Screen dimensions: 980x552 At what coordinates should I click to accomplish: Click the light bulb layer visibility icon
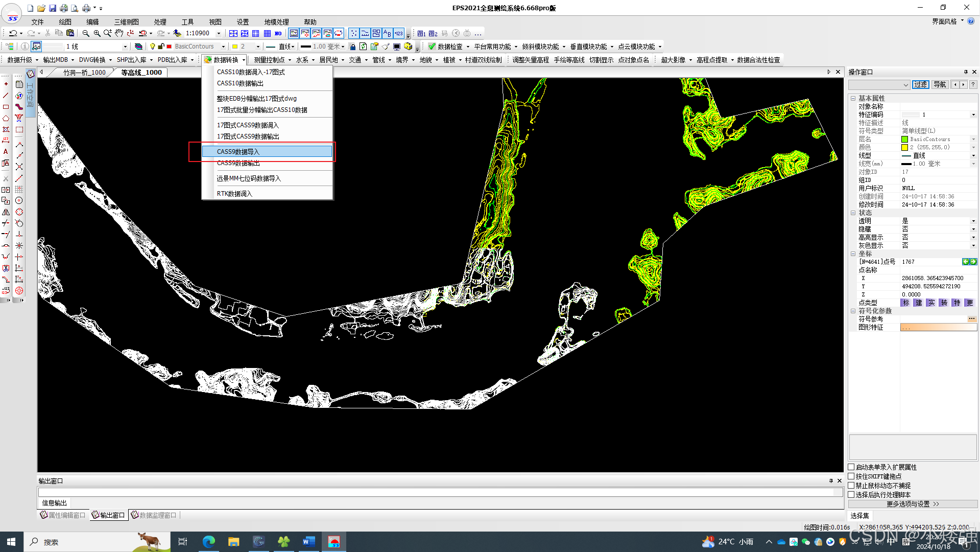pyautogui.click(x=152, y=47)
